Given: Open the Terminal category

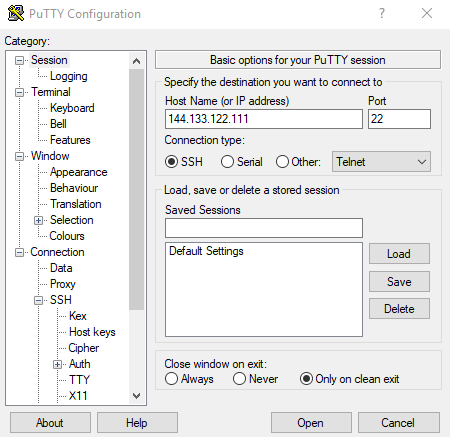Looking at the screenshot, I should [x=51, y=92].
